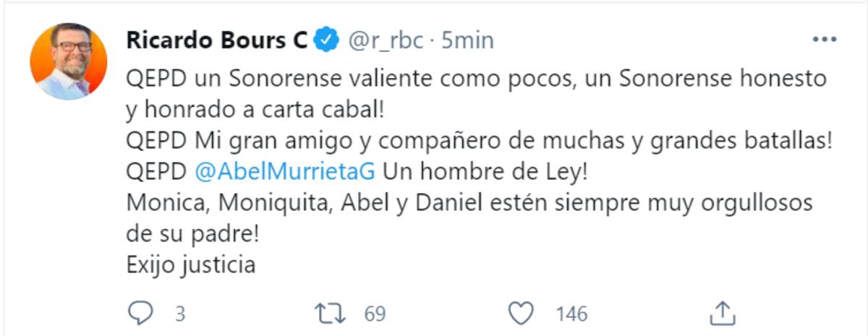
Task: Open the Ricardo Bours C display name
Action: click(x=217, y=40)
